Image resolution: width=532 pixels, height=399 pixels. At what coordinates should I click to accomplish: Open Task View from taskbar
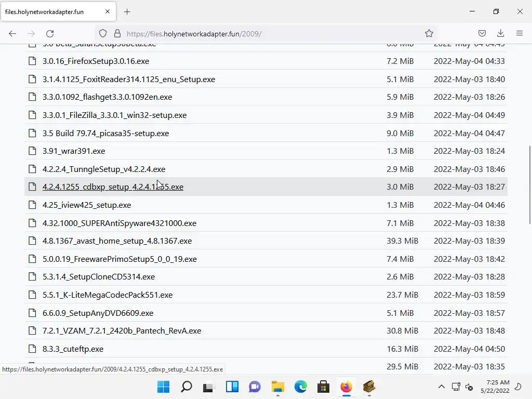click(208, 387)
